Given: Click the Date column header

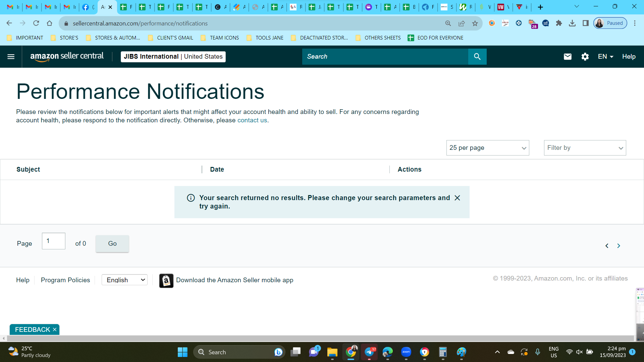Looking at the screenshot, I should [217, 170].
